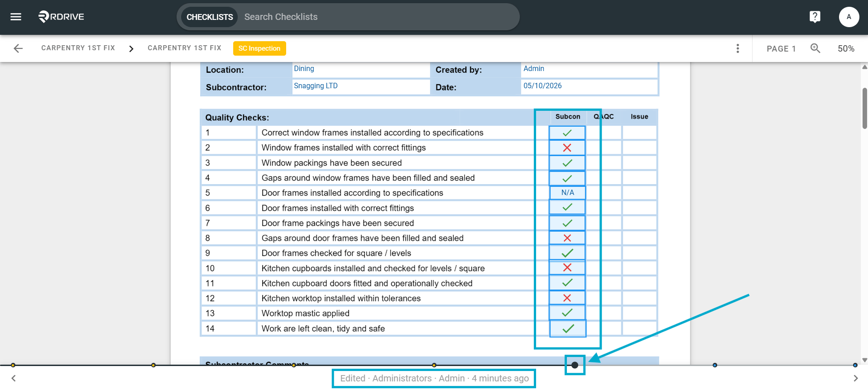
Task: Click the Door frames checked for square text
Action: click(x=336, y=253)
